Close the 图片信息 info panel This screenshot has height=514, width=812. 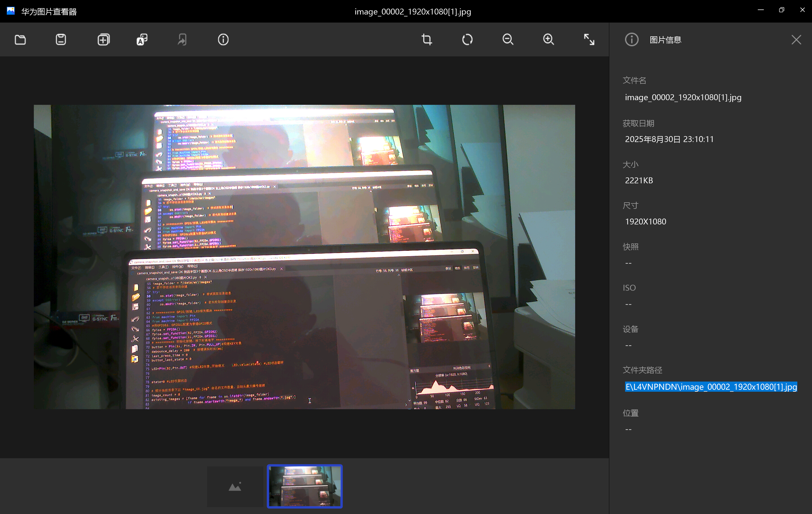tap(796, 40)
